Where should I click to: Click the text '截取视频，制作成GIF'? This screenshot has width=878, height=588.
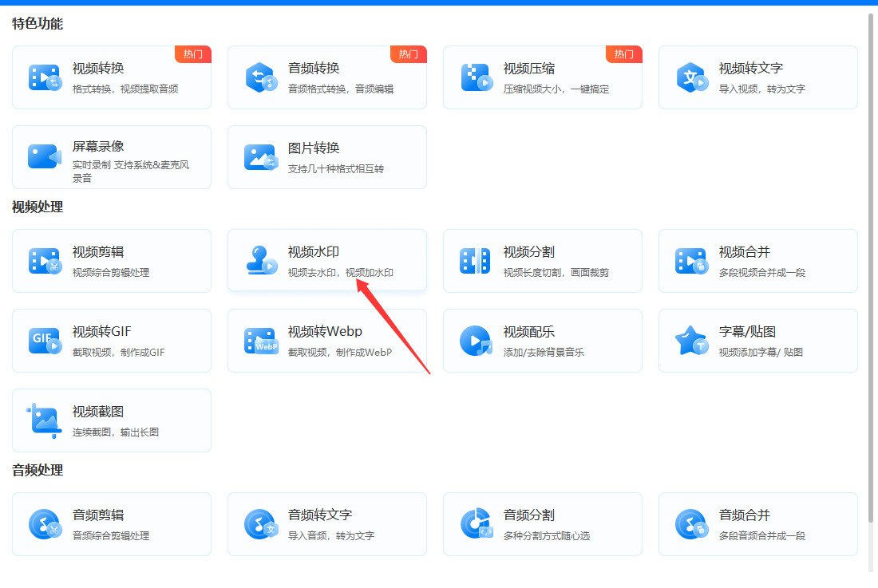pyautogui.click(x=119, y=353)
